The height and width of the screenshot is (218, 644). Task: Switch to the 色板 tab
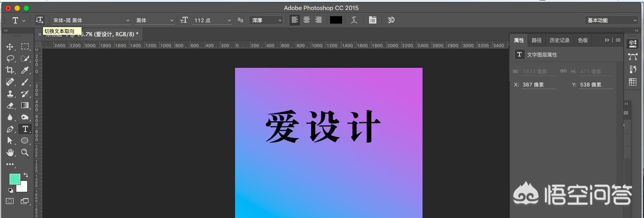tap(583, 40)
